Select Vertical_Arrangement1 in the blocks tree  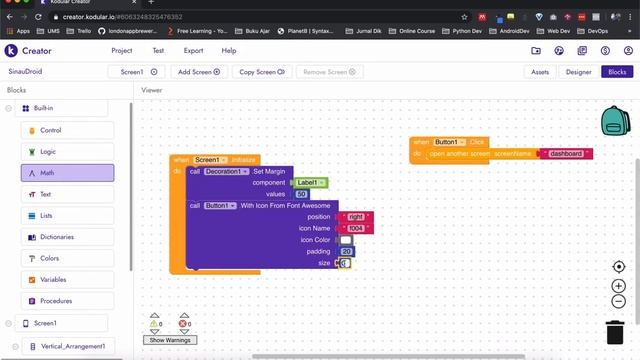pyautogui.click(x=68, y=346)
